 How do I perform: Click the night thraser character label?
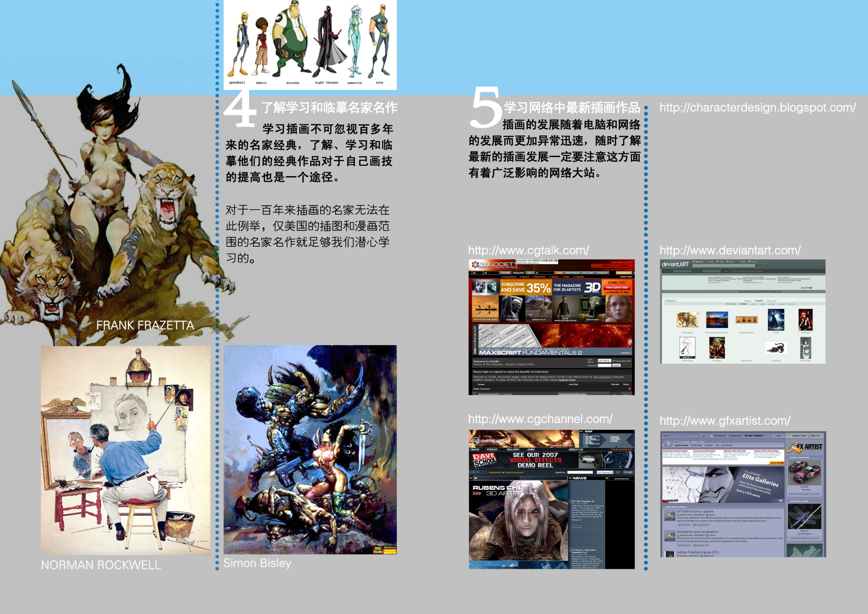327,82
